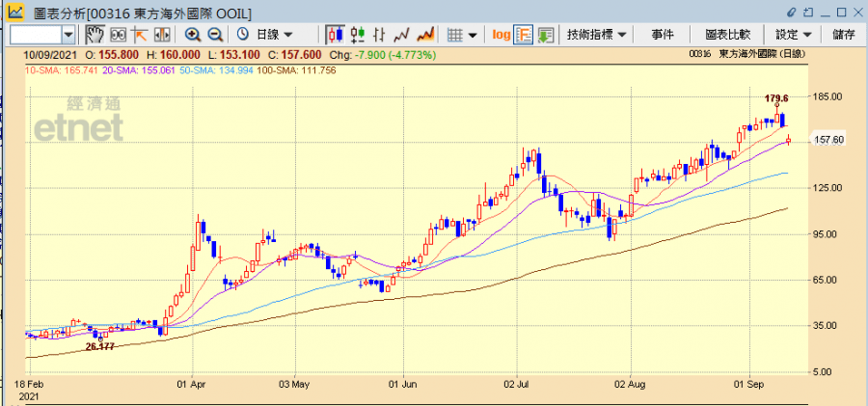Image resolution: width=868 pixels, height=406 pixels.
Task: Click the 事件 button
Action: pos(663,35)
